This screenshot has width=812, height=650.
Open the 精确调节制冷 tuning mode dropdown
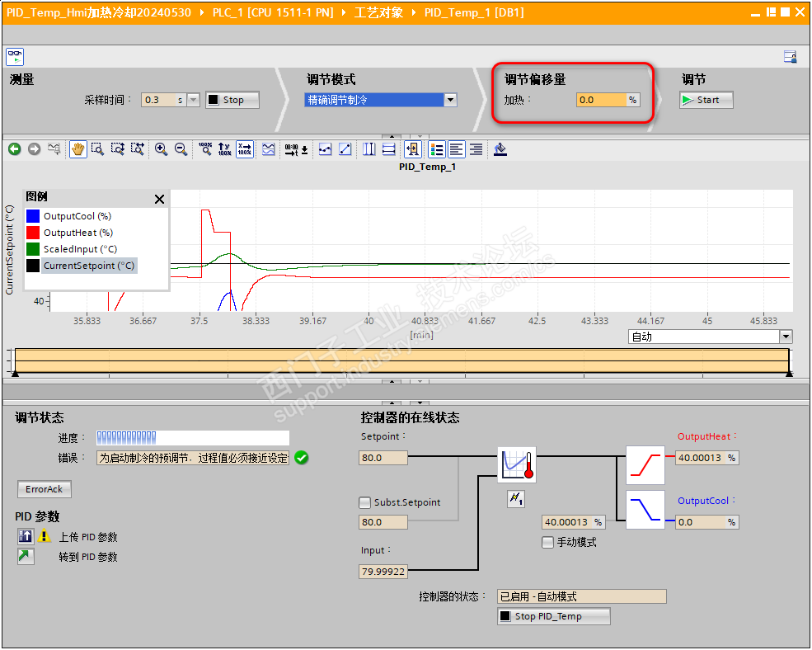pos(451,100)
